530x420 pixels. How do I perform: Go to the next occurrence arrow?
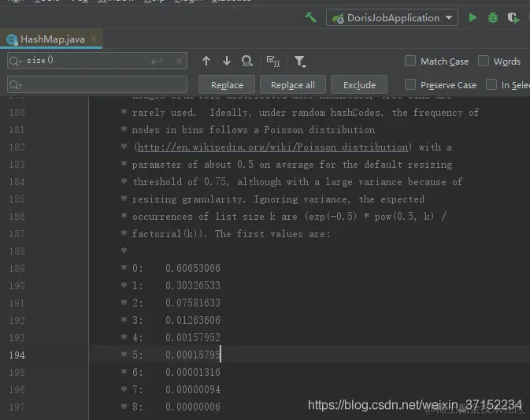coord(227,61)
